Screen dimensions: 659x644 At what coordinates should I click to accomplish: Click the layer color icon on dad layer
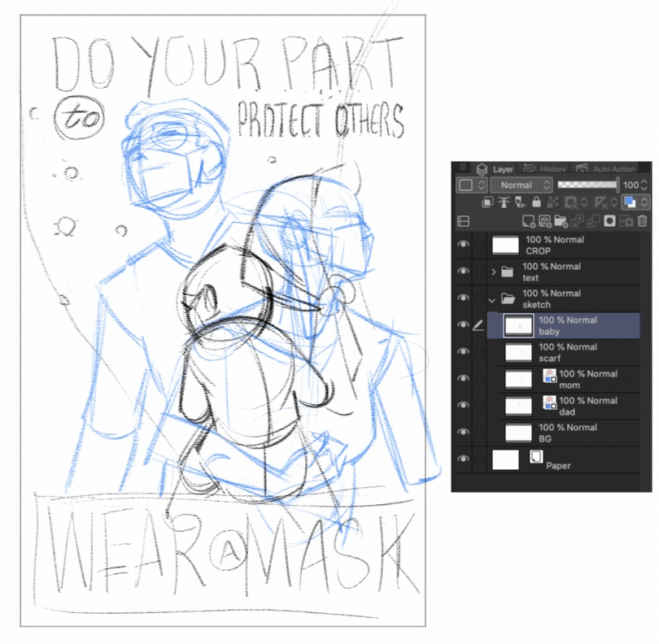(550, 402)
